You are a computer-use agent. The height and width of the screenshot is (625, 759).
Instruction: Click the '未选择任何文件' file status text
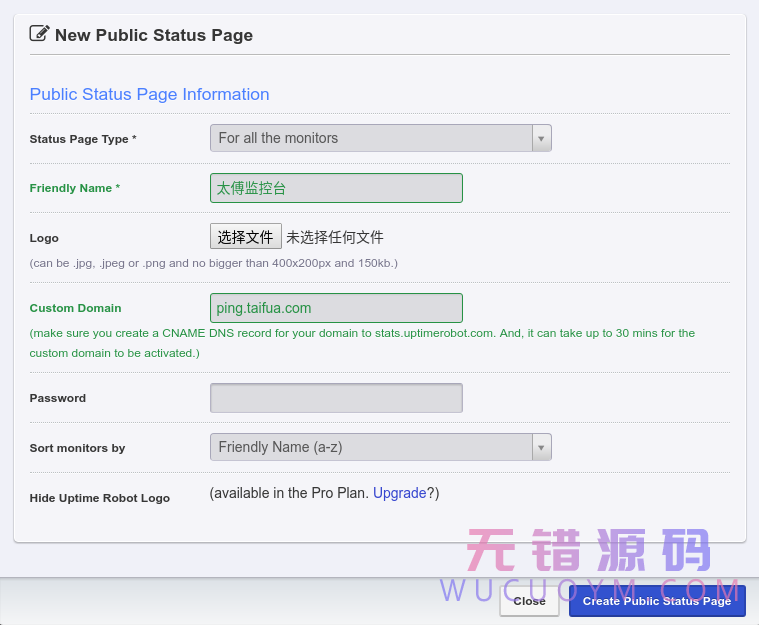335,238
